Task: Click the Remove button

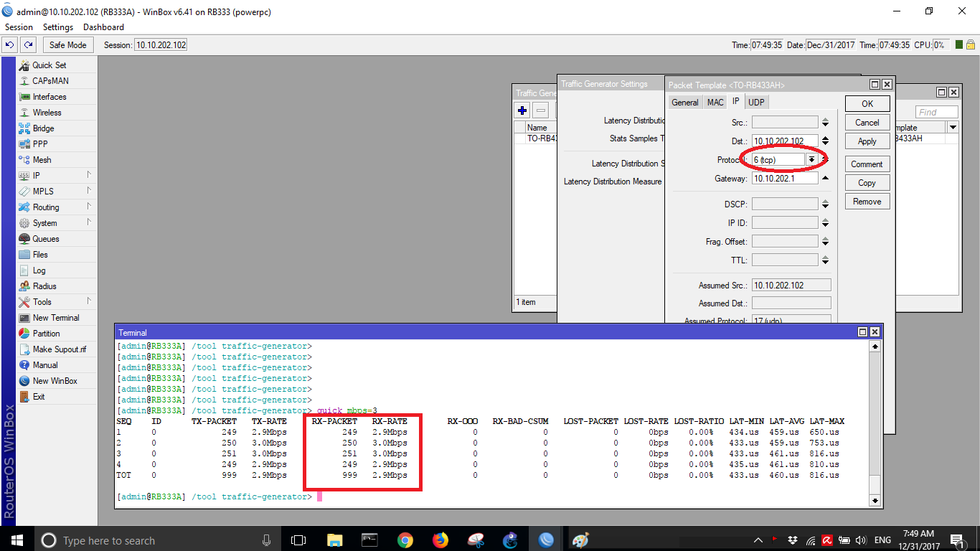Action: point(867,202)
